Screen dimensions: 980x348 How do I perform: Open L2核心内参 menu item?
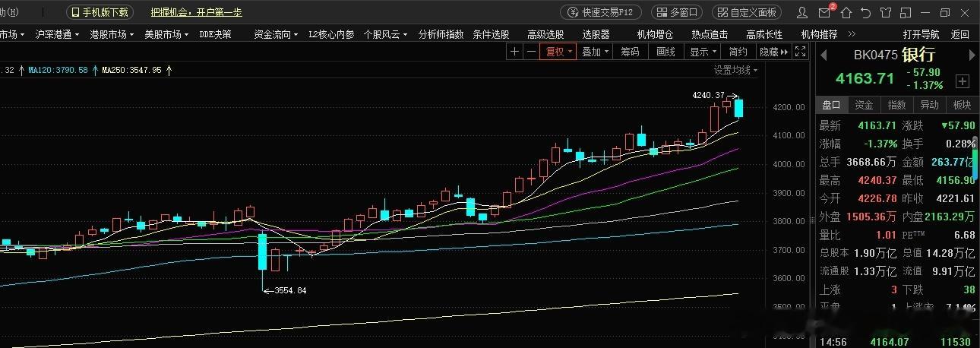331,34
